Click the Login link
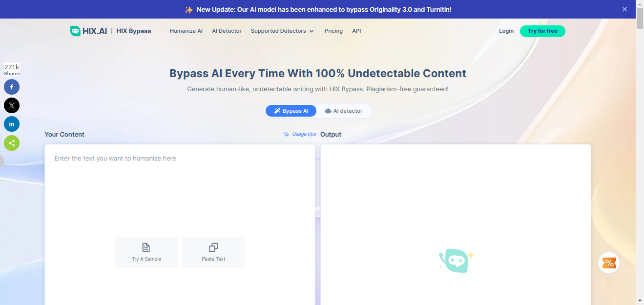Screen dimensions: 644x305 [x=506, y=31]
